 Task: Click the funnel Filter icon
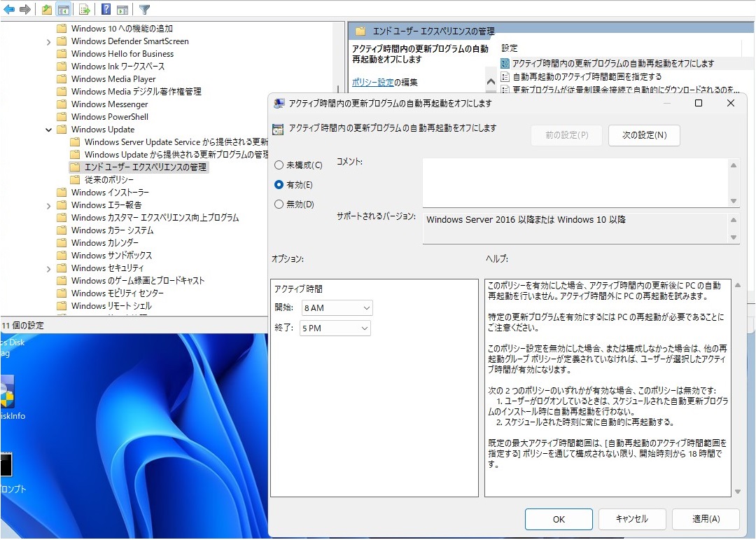[x=144, y=9]
